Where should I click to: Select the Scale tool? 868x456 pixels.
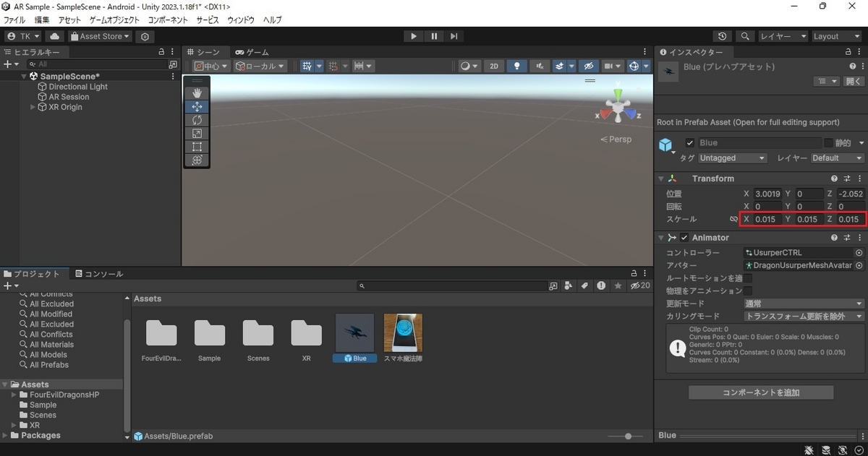(197, 133)
